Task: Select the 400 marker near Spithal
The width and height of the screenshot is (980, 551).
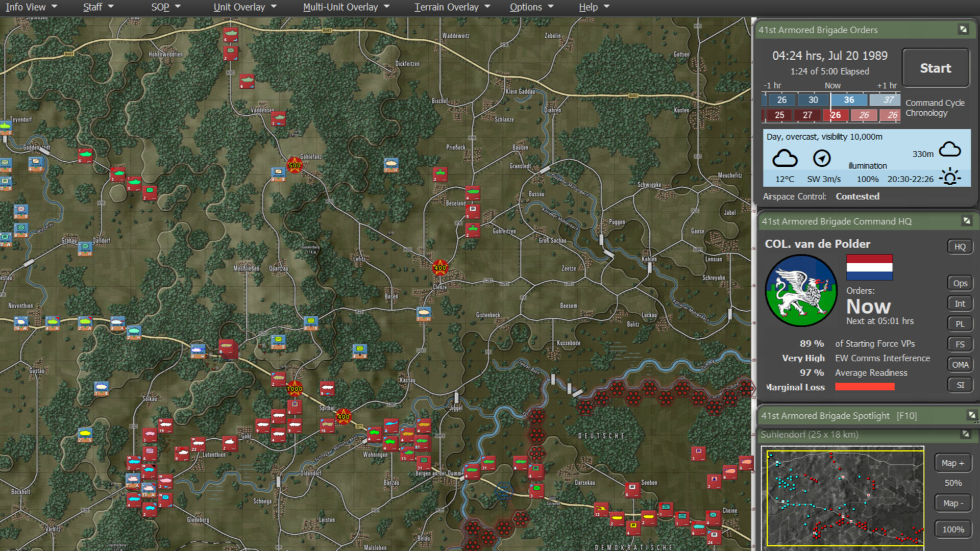Action: [344, 417]
